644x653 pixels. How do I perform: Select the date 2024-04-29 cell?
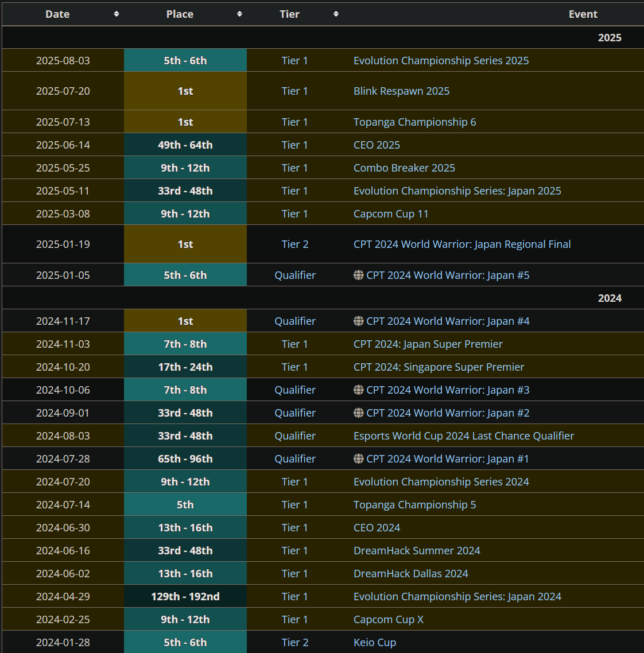pos(63,596)
